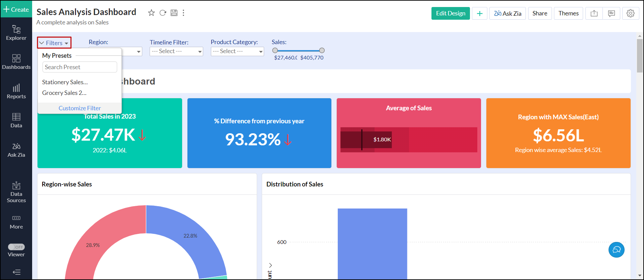Open the three-dot more options menu
This screenshot has width=644, height=280.
point(183,13)
